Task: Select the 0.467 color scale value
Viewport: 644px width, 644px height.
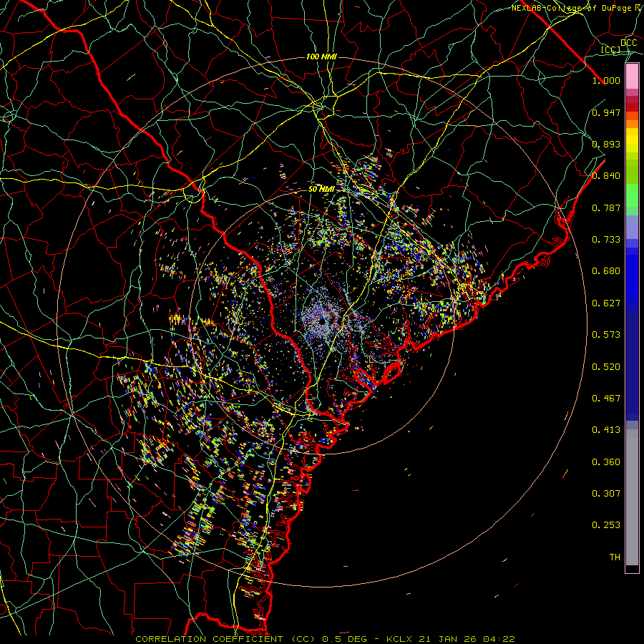Action: pos(606,399)
